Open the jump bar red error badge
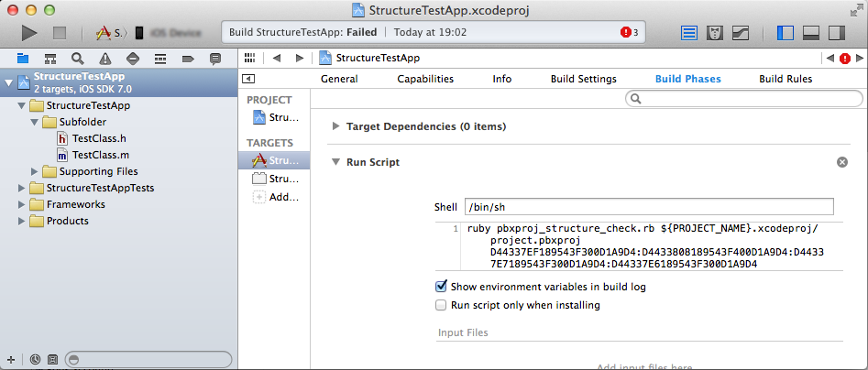This screenshot has width=868, height=370. (x=845, y=58)
